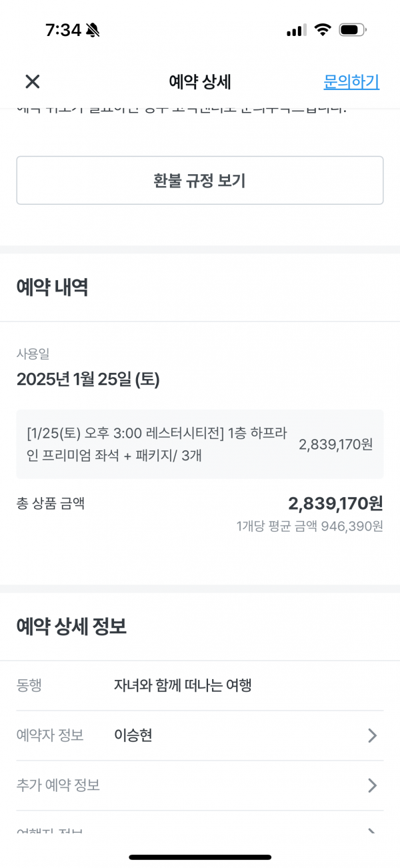Tap the Wi-Fi status icon
The height and width of the screenshot is (868, 400).
pyautogui.click(x=323, y=30)
